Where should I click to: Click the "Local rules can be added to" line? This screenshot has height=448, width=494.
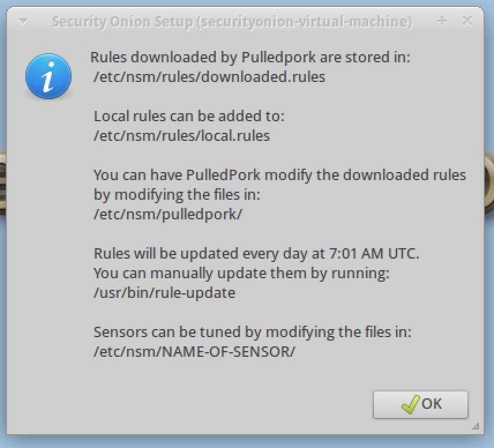click(189, 116)
